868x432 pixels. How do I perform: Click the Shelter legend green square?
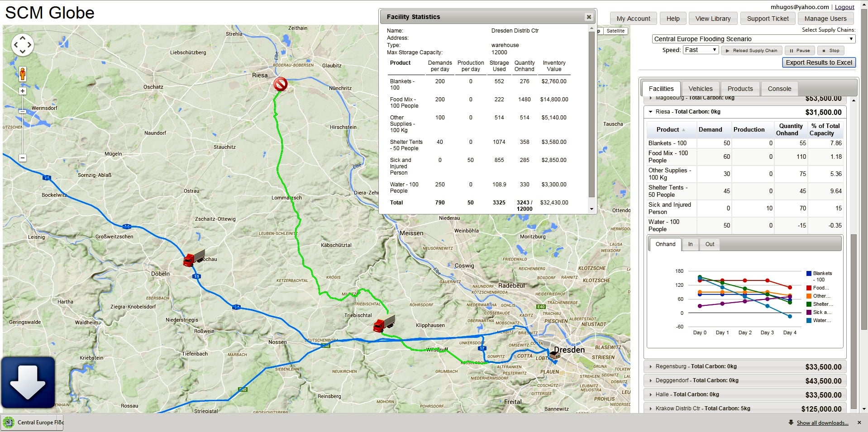click(809, 304)
